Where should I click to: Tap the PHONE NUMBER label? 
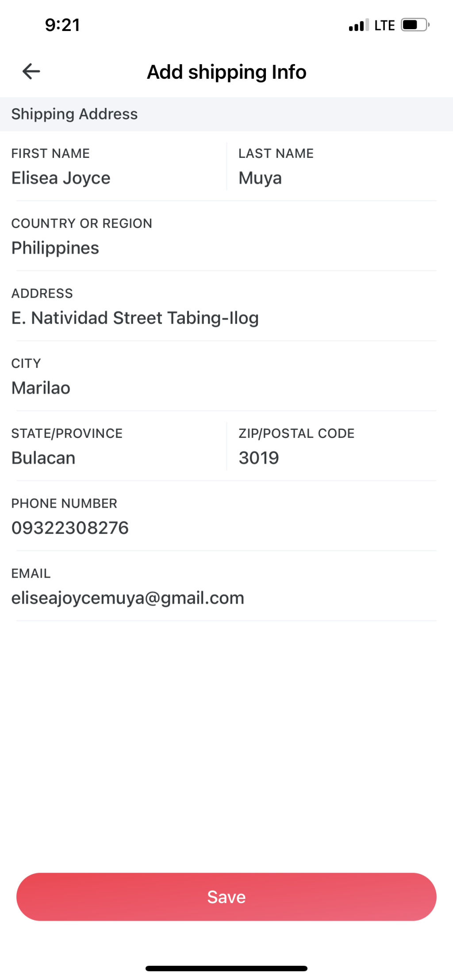(64, 503)
